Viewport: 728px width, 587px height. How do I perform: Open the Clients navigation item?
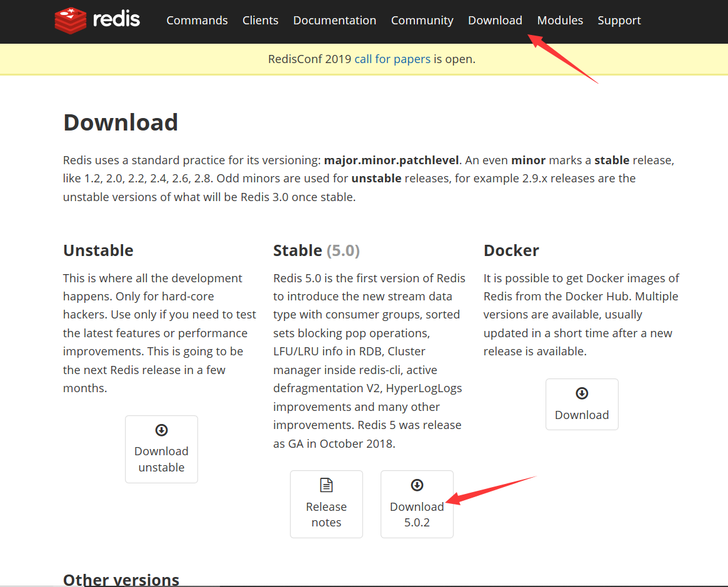point(261,21)
